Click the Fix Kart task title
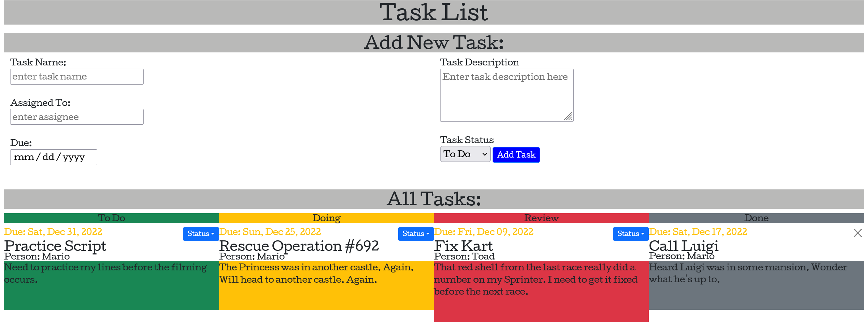The image size is (868, 330). pyautogui.click(x=463, y=246)
